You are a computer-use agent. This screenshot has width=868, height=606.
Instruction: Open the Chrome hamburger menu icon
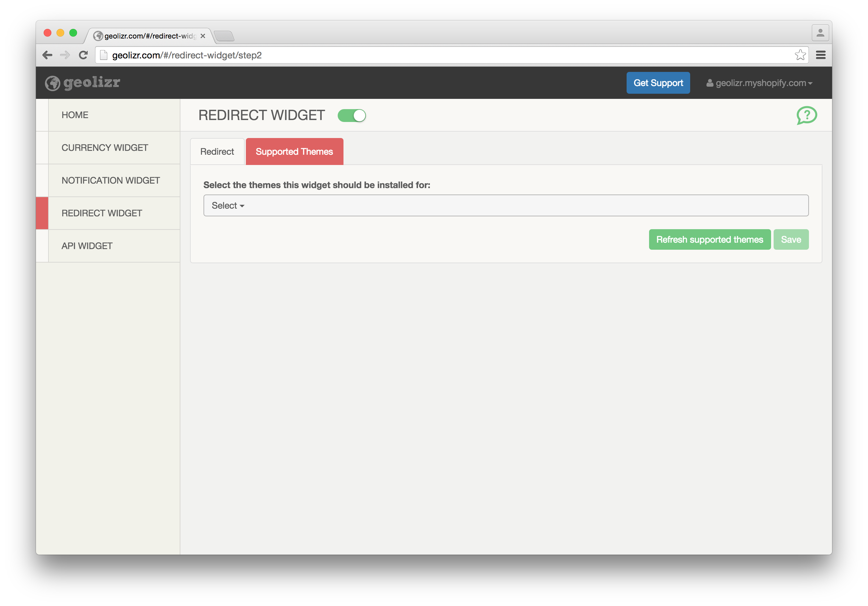pos(820,55)
